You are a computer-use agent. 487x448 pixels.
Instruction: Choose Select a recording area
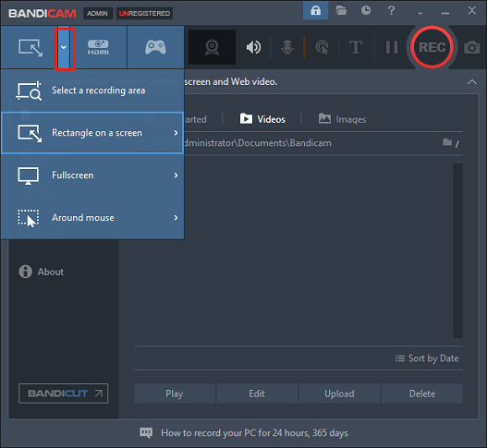tap(92, 91)
